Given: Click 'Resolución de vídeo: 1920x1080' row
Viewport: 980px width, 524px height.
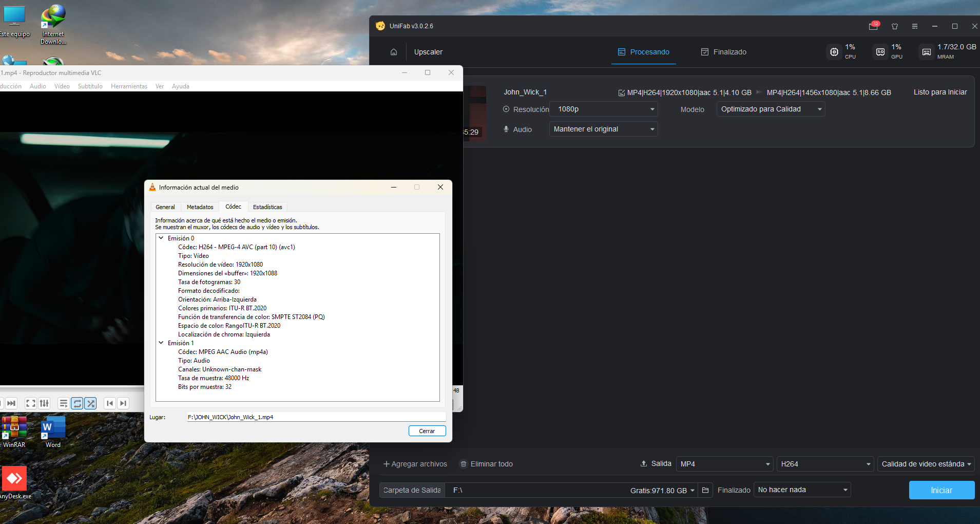Looking at the screenshot, I should (220, 265).
